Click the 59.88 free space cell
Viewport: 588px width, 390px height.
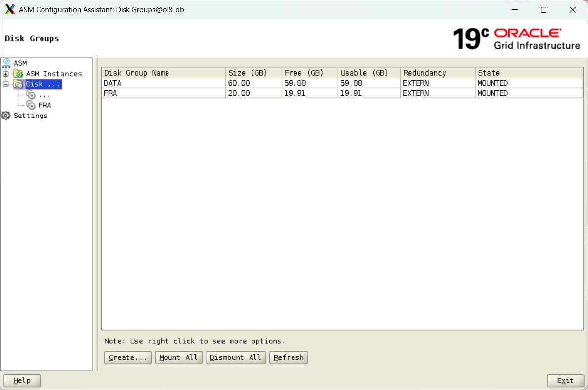pyautogui.click(x=310, y=83)
